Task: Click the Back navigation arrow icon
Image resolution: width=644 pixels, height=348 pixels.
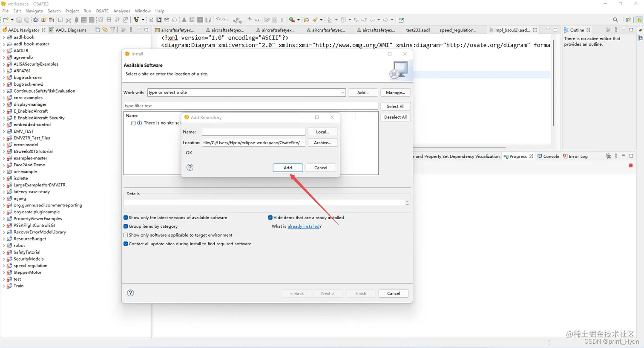Action: pyautogui.click(x=372, y=20)
